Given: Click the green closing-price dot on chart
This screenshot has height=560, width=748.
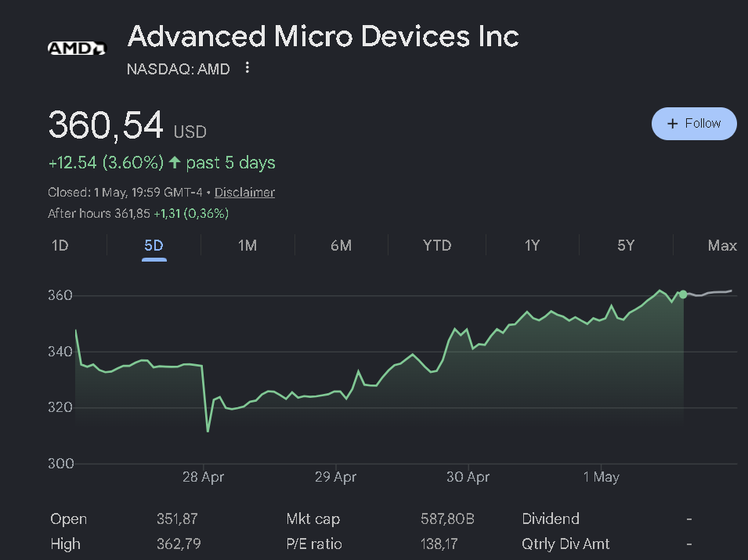Looking at the screenshot, I should click(x=683, y=294).
